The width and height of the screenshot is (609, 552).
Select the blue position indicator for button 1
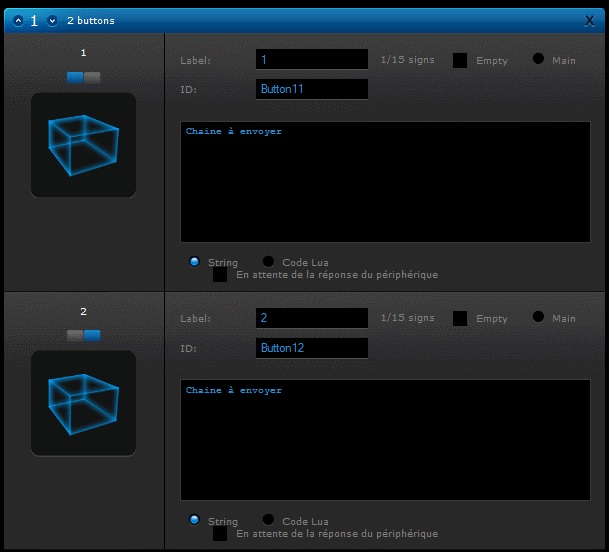tap(75, 77)
